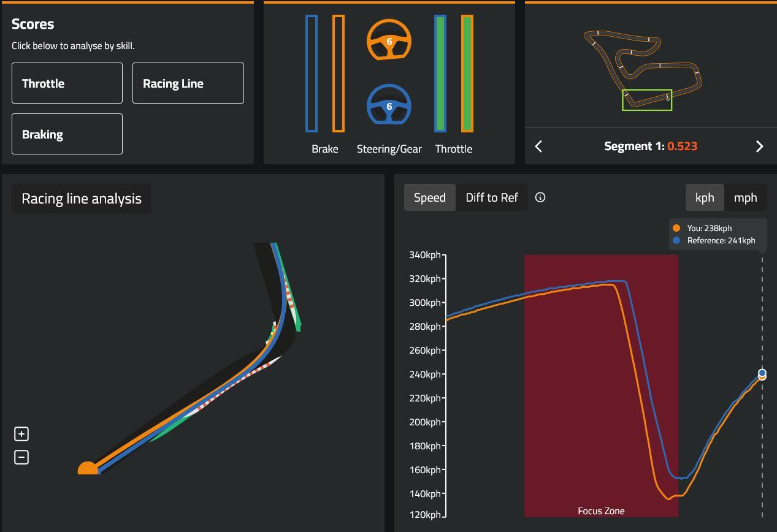Analyse the Throttle skill score
Screen dimensions: 777x532
tap(67, 83)
